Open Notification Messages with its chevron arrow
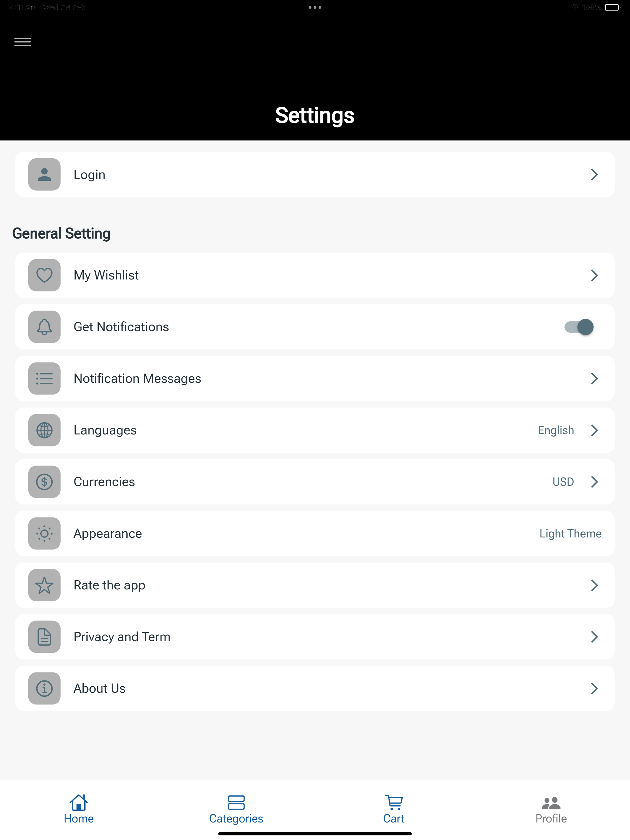The width and height of the screenshot is (630, 840). [594, 378]
